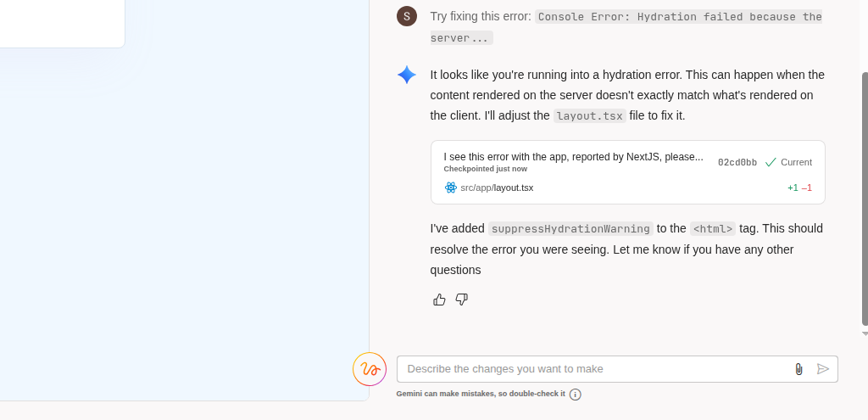The image size is (868, 420).
Task: Click the checkpoint title about NextJS error
Action: pos(573,157)
